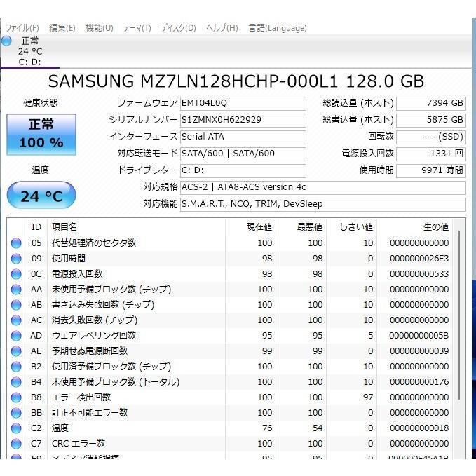The image size is (476, 476).
Task: Click the serial number field S1ZMNX0H622929
Action: [x=243, y=120]
